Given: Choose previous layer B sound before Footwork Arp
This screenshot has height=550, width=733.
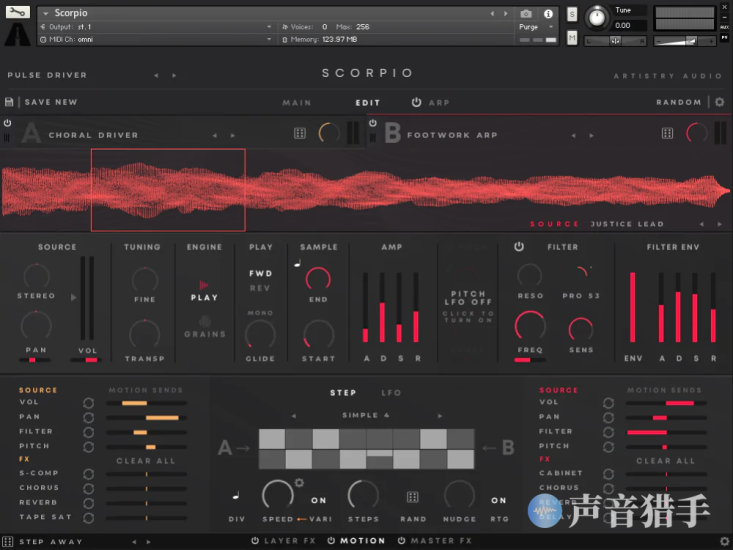Looking at the screenshot, I should tap(574, 136).
